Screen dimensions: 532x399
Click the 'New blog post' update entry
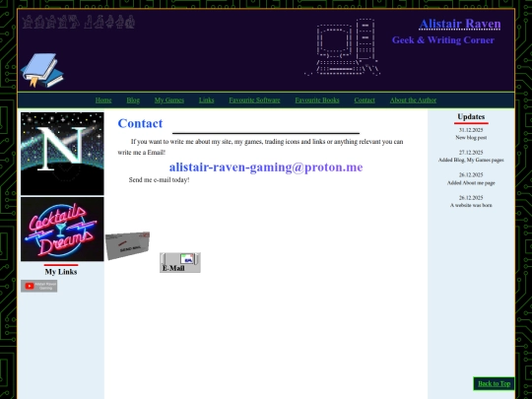tap(471, 138)
